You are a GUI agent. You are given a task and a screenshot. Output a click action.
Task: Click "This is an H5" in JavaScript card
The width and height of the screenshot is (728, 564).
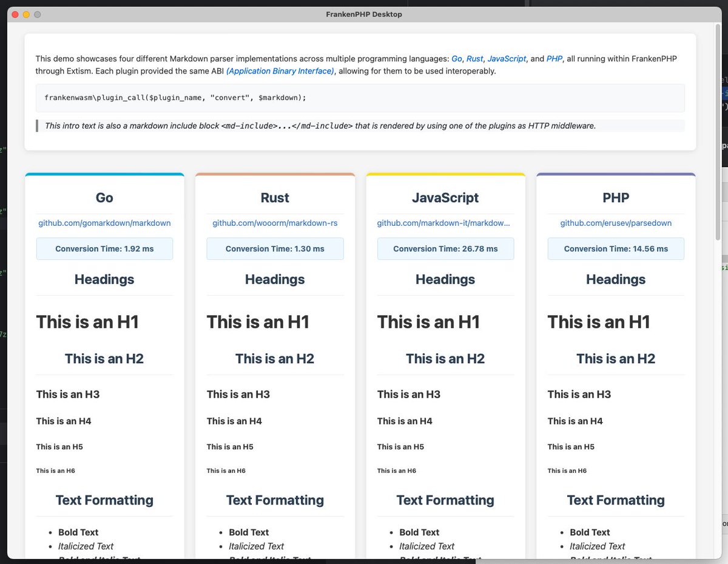pyautogui.click(x=400, y=447)
